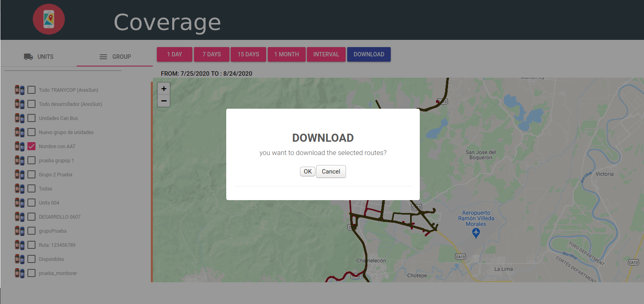Select the 1 MONTH range button
The height and width of the screenshot is (304, 644).
pos(287,54)
